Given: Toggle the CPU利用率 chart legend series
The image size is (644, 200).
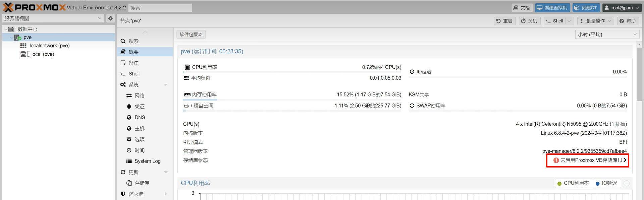Looking at the screenshot, I should (573, 183).
